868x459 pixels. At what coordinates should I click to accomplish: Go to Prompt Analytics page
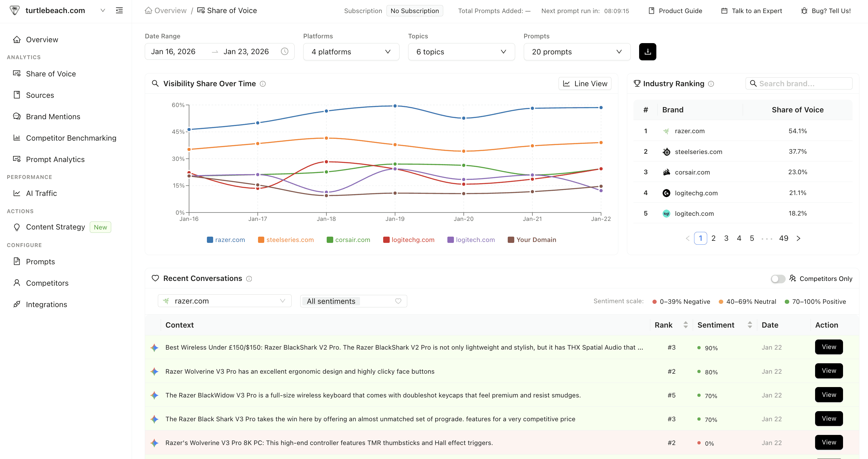(x=55, y=159)
